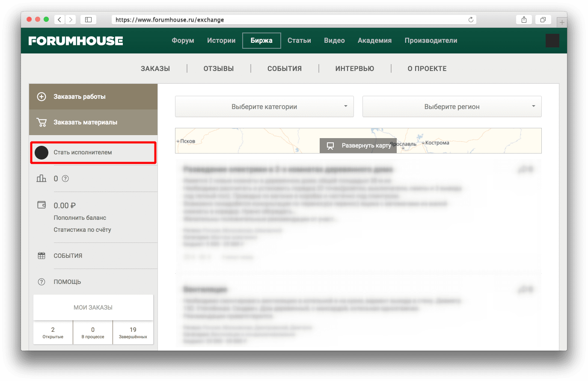Click the Safari back arrow button
This screenshot has height=381, width=588.
(59, 20)
